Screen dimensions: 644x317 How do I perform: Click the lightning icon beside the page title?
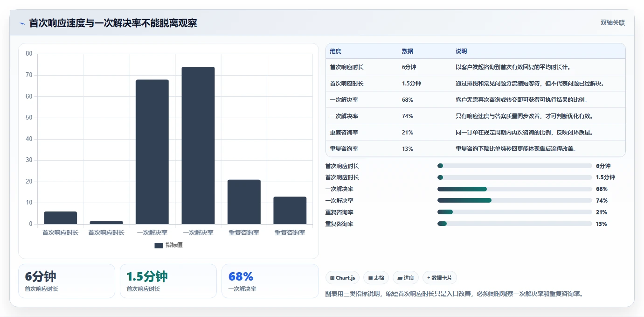[x=22, y=23]
